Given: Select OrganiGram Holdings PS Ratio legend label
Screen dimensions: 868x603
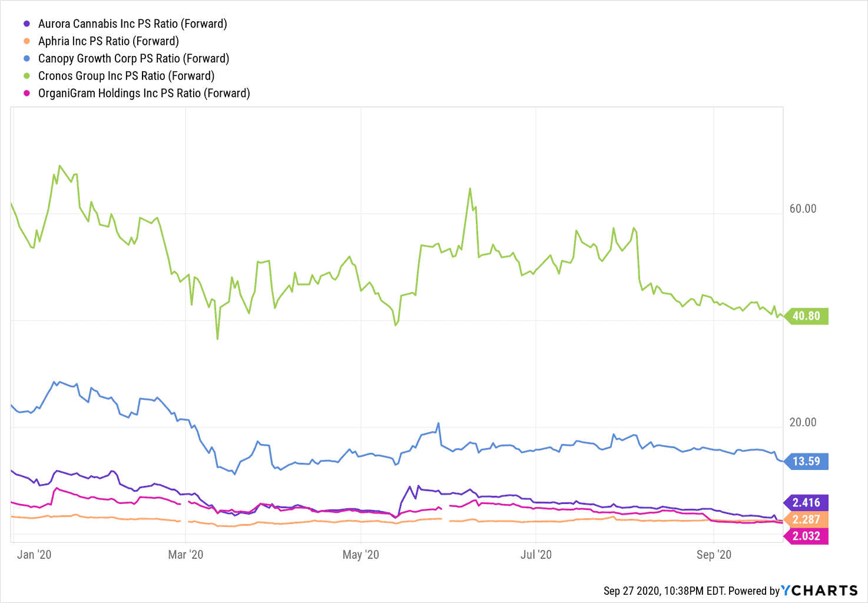Looking at the screenshot, I should coord(144,94).
